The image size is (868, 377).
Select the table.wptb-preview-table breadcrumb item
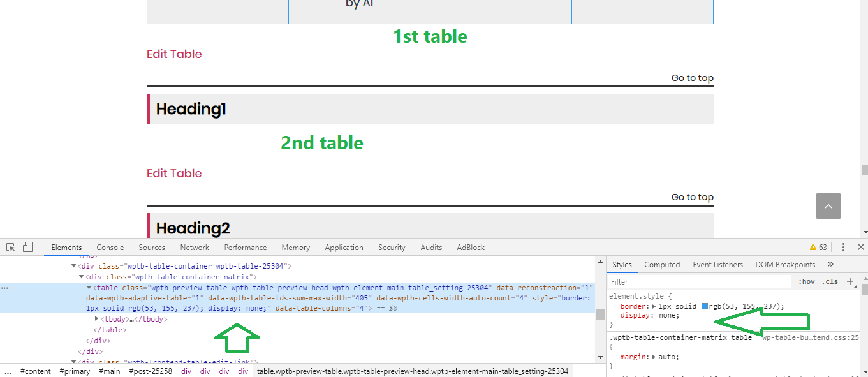click(x=412, y=371)
